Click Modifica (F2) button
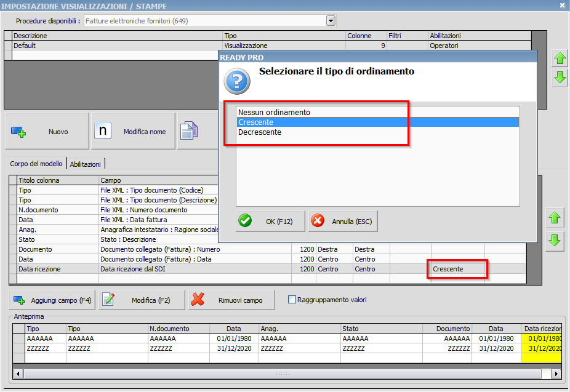570x392 pixels. pyautogui.click(x=142, y=300)
